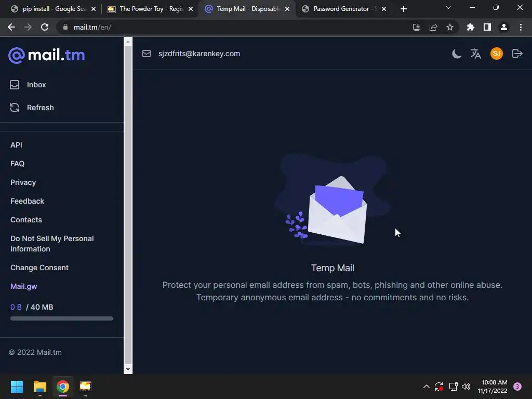The height and width of the screenshot is (399, 532).
Task: Open the Chrome profile icon
Action: (x=504, y=27)
